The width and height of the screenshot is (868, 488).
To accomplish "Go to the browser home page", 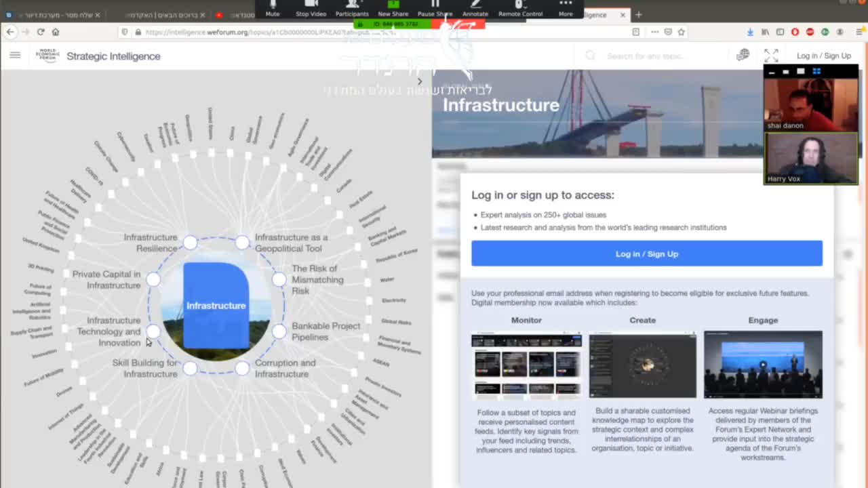I will coord(56,32).
